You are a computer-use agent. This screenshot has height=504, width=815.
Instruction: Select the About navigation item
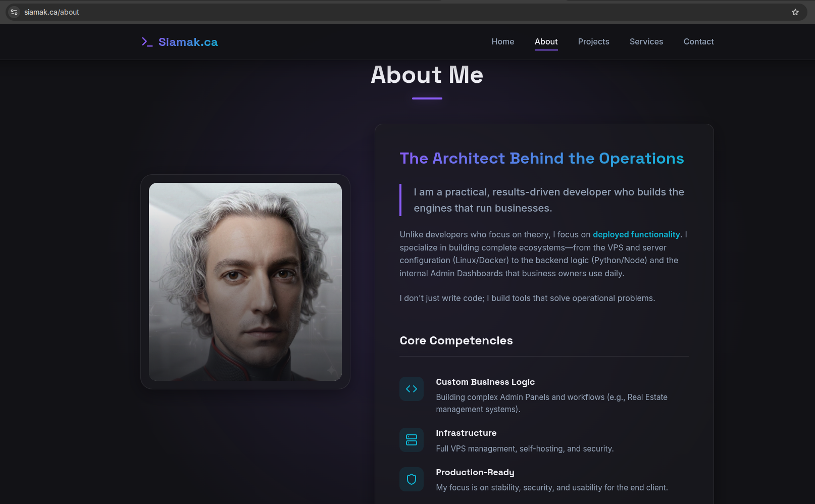(x=546, y=42)
